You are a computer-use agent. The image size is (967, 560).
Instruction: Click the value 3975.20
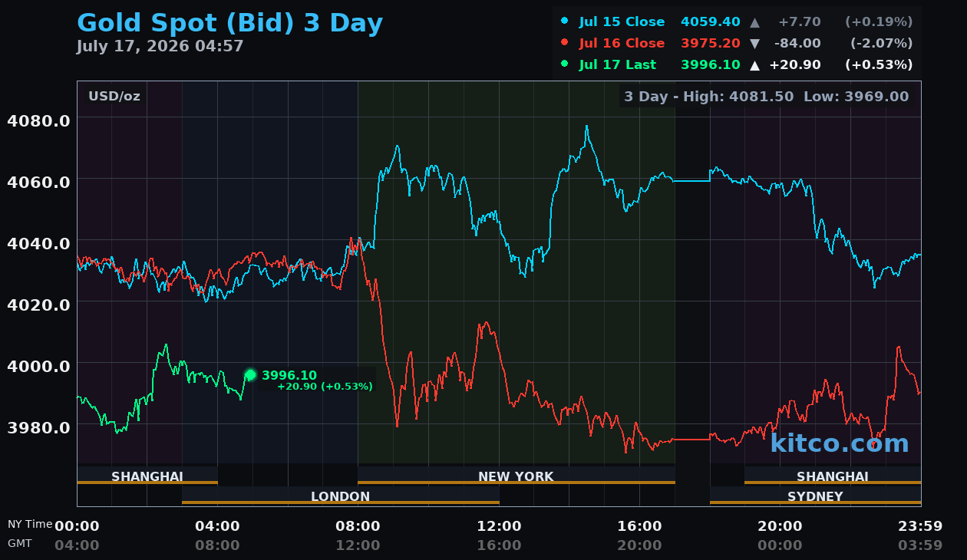tap(710, 43)
